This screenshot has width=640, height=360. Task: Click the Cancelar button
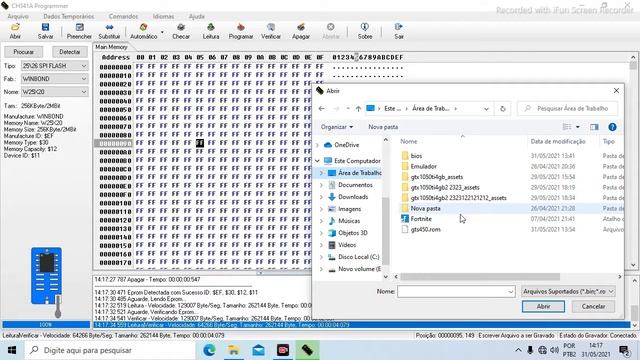click(593, 307)
